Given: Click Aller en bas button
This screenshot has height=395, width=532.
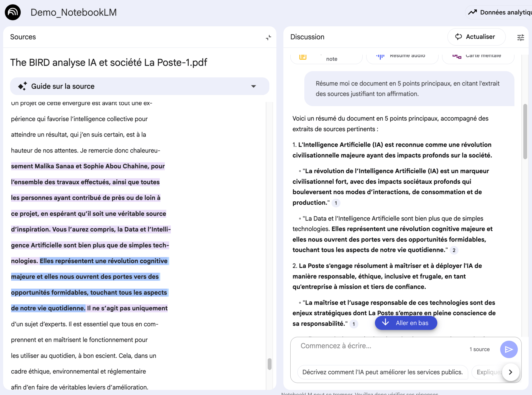Looking at the screenshot, I should click(x=406, y=323).
